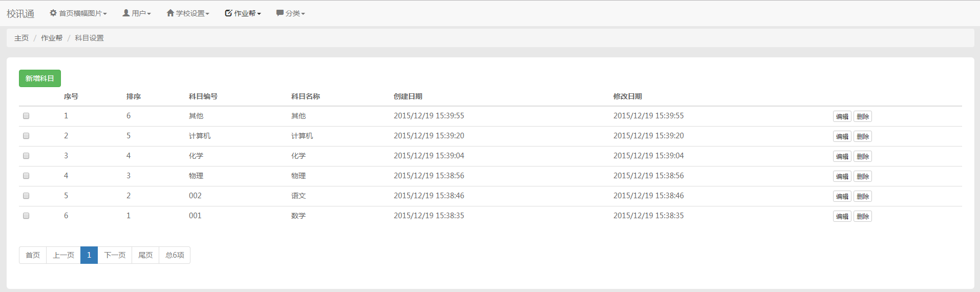Go to 主页 via breadcrumb link
Screen dimensions: 980x292
(22, 38)
